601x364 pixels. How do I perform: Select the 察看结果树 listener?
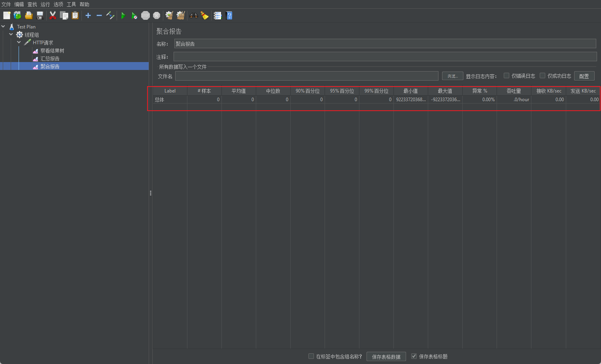pos(52,51)
